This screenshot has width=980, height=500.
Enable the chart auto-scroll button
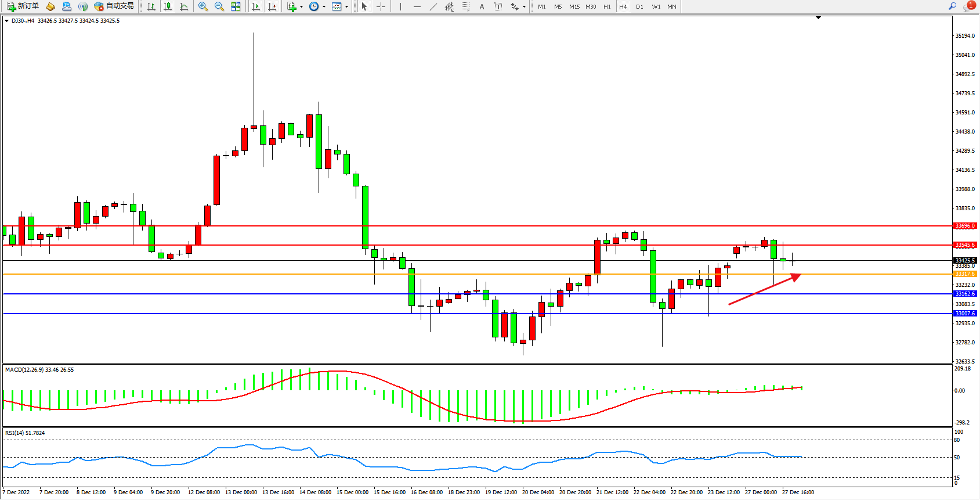point(255,6)
